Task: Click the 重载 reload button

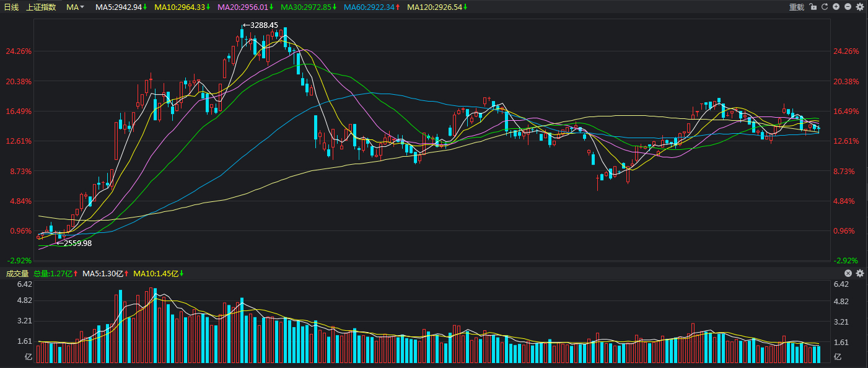Action: (796, 7)
